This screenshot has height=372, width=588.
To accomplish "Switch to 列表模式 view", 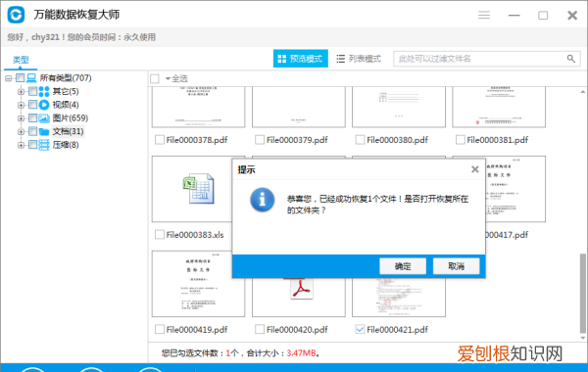I will point(359,59).
